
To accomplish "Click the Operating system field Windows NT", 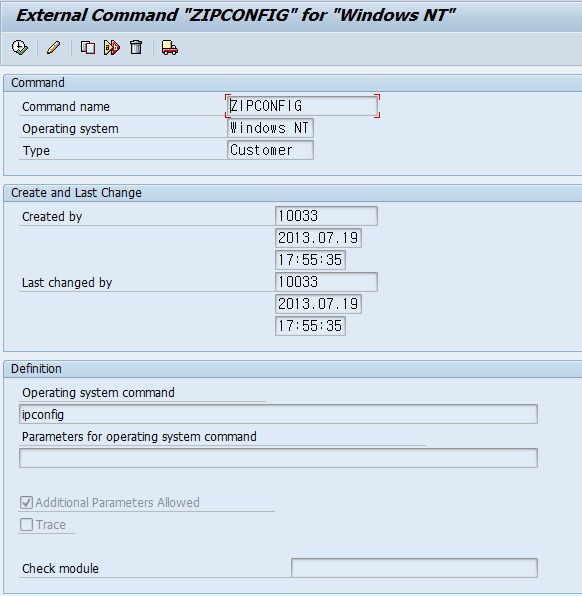I will 270,128.
